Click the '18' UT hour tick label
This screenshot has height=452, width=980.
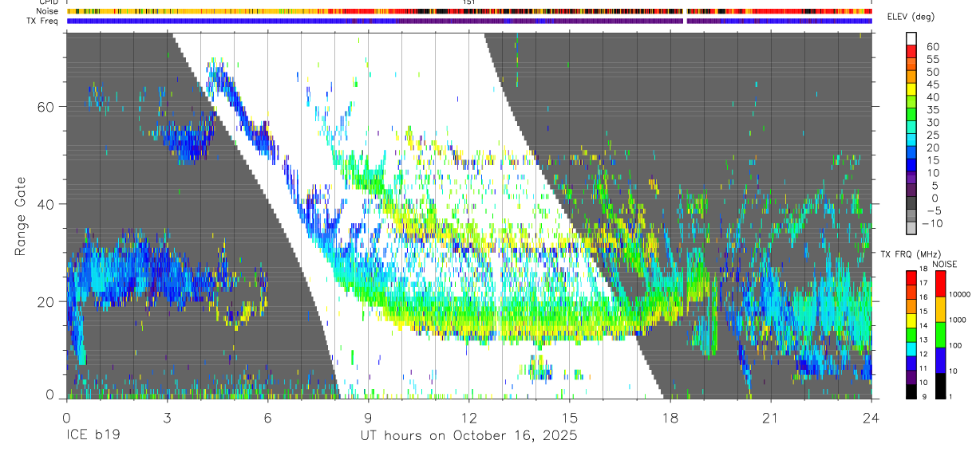point(670,418)
